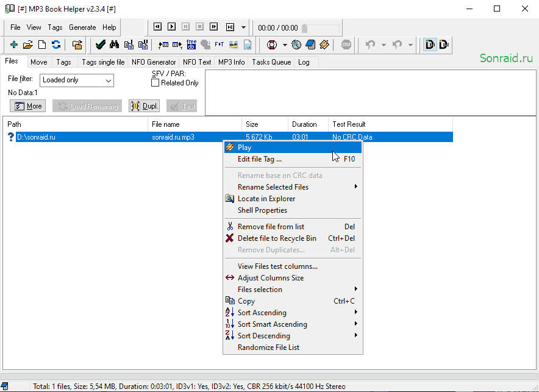Viewport: 539px width, 392px height.
Task: Click the Dupl. button
Action: 144,106
